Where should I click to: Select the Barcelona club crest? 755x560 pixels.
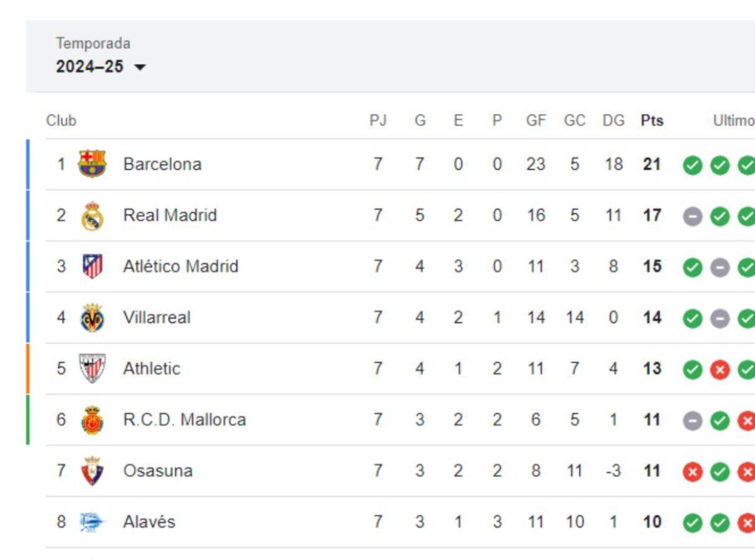click(x=93, y=164)
